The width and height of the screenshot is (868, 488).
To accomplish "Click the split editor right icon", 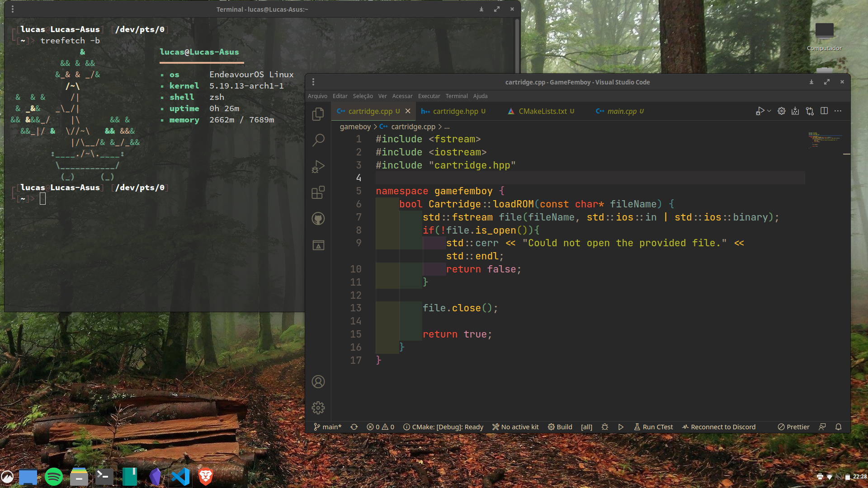I will coord(824,111).
